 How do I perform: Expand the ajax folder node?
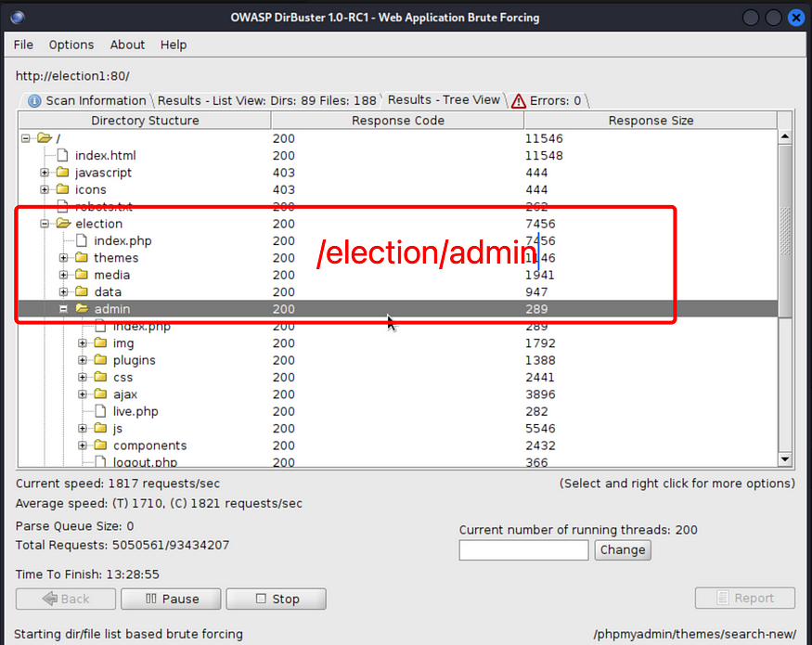pos(83,394)
